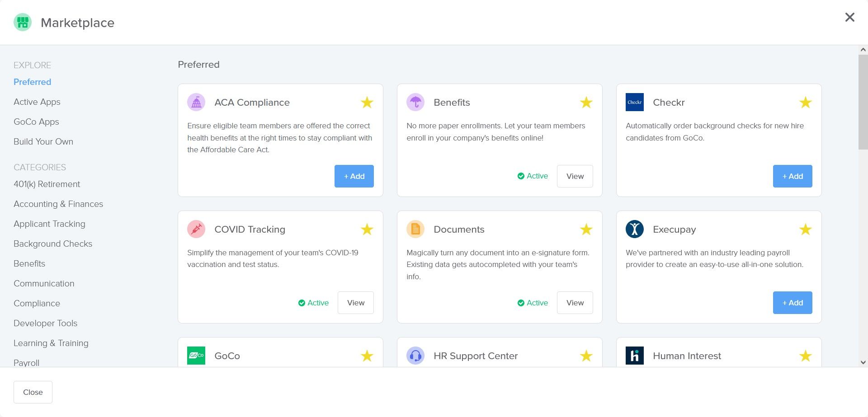This screenshot has width=868, height=417.
Task: Click the Documents orange page icon
Action: coord(415,229)
